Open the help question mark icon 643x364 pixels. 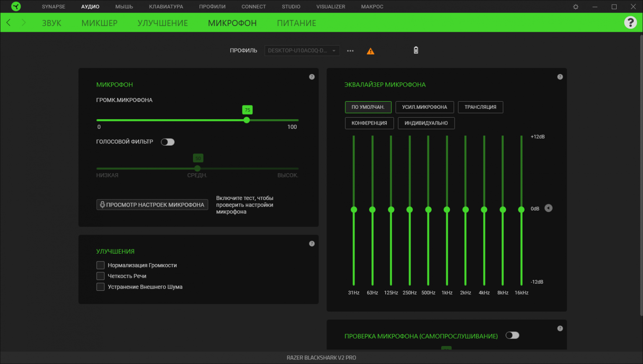pos(630,22)
